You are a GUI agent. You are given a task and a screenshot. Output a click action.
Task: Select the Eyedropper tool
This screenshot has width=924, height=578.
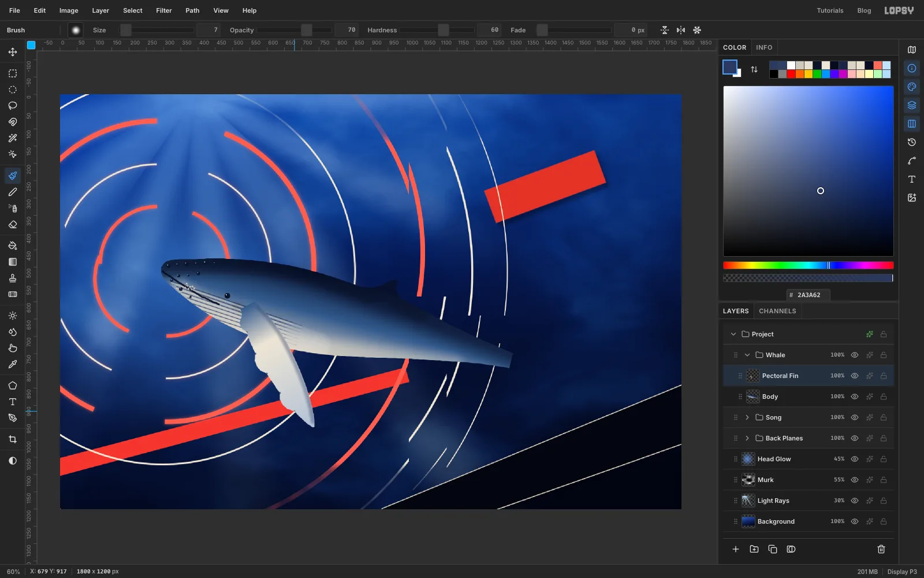(x=13, y=364)
